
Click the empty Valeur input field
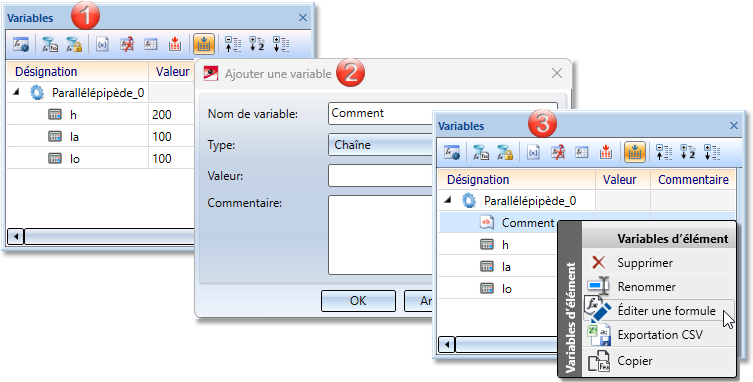tap(380, 175)
